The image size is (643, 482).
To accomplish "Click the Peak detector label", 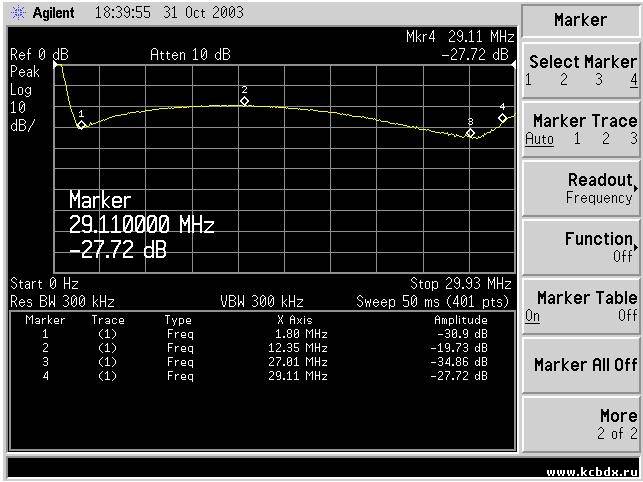I will click(25, 72).
